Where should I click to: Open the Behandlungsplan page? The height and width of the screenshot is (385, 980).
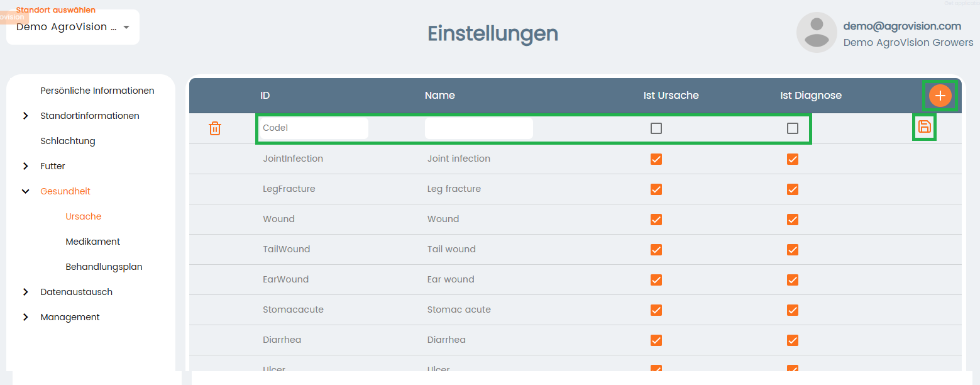pyautogui.click(x=104, y=267)
